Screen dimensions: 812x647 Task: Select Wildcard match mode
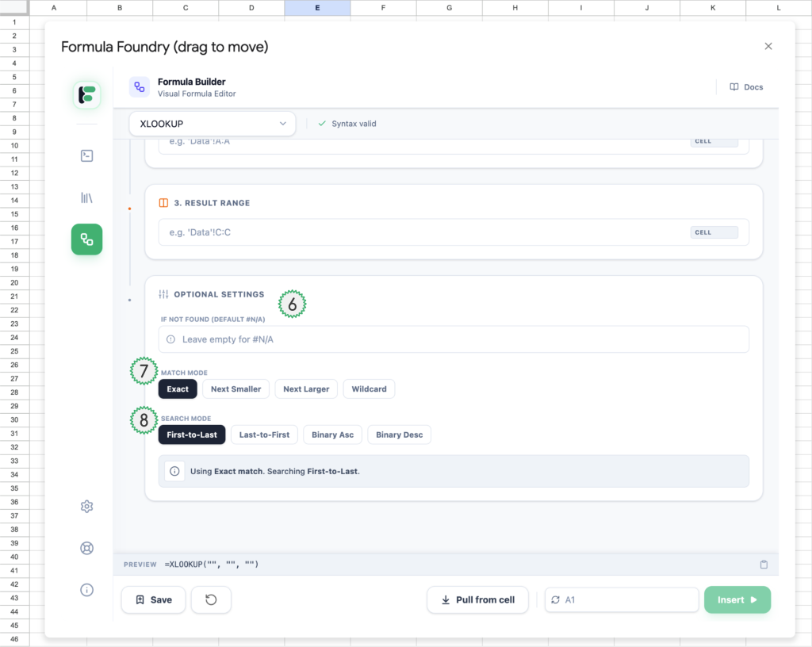point(369,389)
